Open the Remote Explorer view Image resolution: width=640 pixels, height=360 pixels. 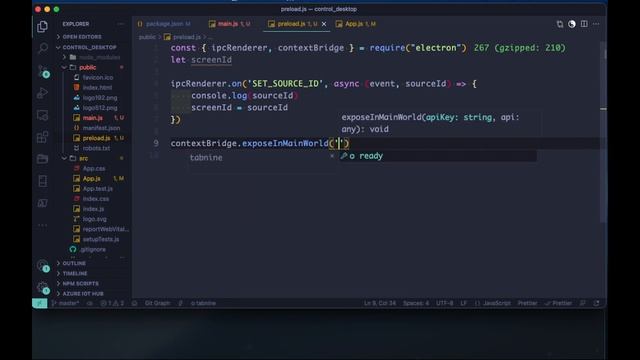[42, 115]
